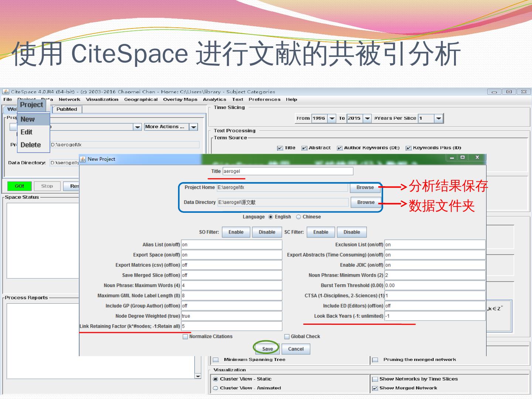The height and width of the screenshot is (399, 532).
Task: Edit the Exclusion List field
Action: point(435,245)
